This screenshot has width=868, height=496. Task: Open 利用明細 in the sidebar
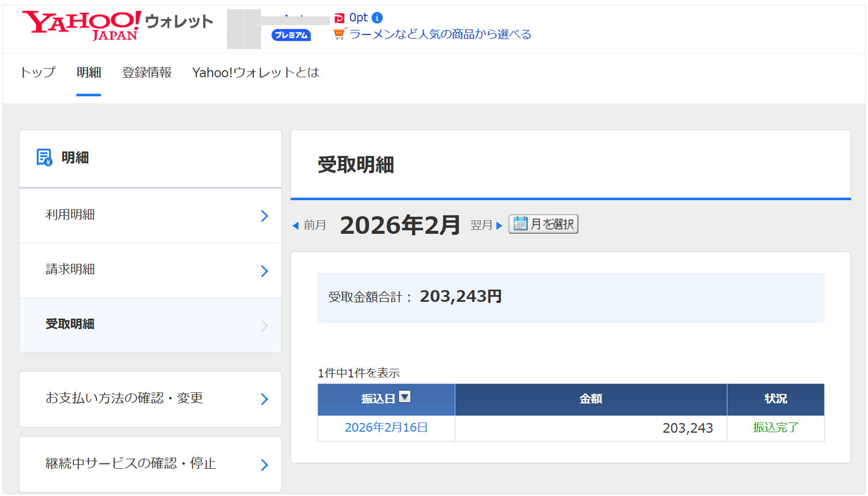pyautogui.click(x=150, y=215)
